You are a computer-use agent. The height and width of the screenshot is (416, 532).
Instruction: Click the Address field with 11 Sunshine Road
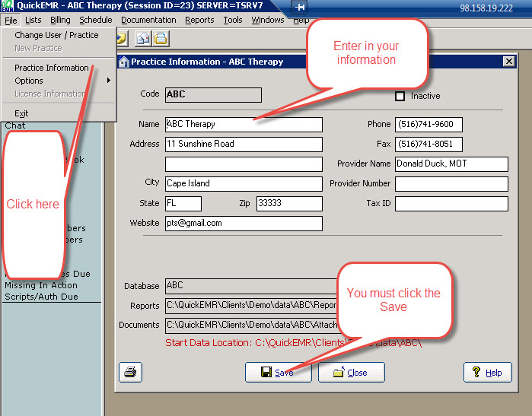pyautogui.click(x=244, y=144)
